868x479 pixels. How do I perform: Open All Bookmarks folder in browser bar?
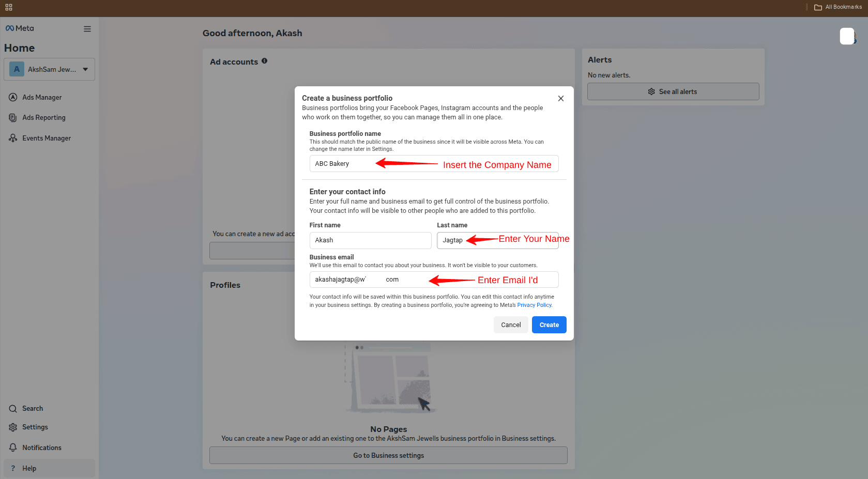(x=838, y=7)
